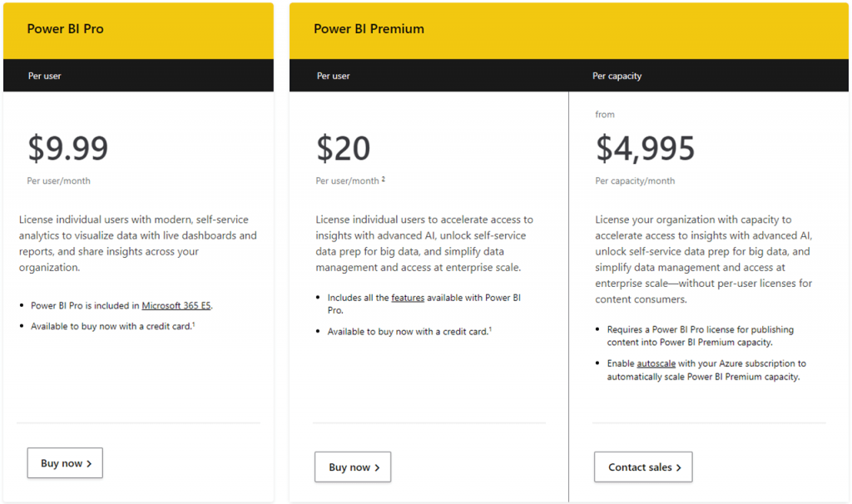852x504 pixels.
Task: Click the $4,995 price
Action: click(x=645, y=148)
